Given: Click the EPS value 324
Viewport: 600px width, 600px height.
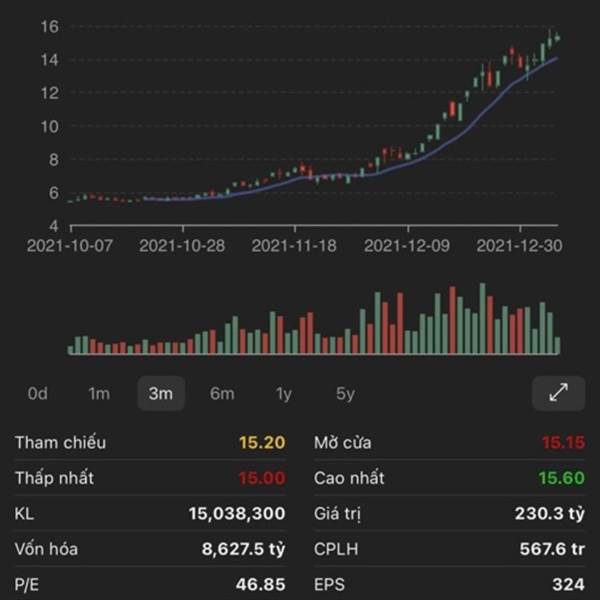Looking at the screenshot, I should click(569, 585).
